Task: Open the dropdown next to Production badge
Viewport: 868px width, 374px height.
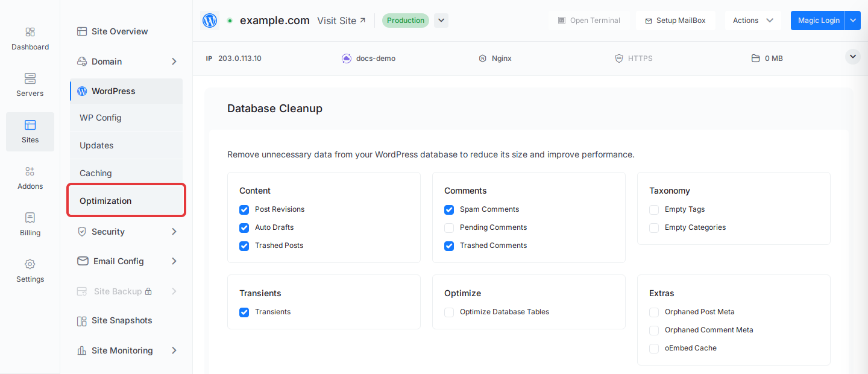Action: [x=441, y=21]
